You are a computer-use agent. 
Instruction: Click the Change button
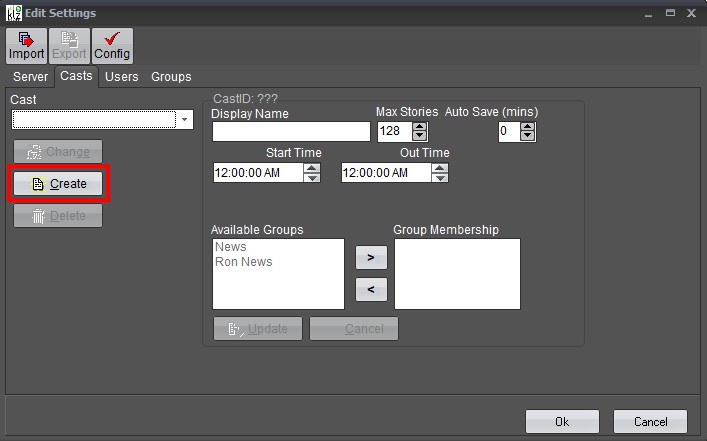coord(58,152)
